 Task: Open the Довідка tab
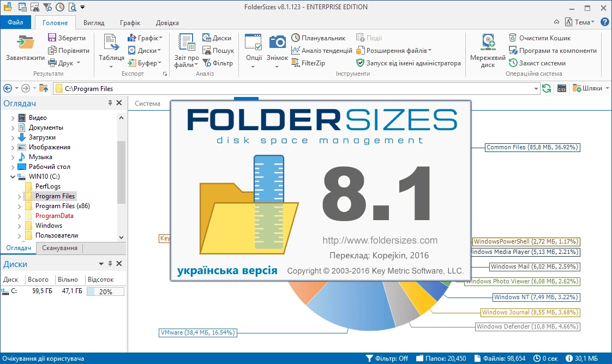pos(167,22)
